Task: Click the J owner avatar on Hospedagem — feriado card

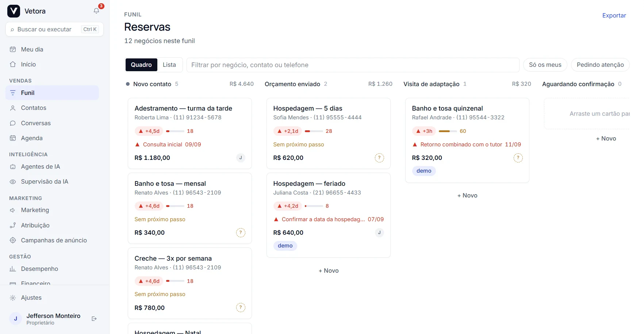Action: (x=379, y=233)
